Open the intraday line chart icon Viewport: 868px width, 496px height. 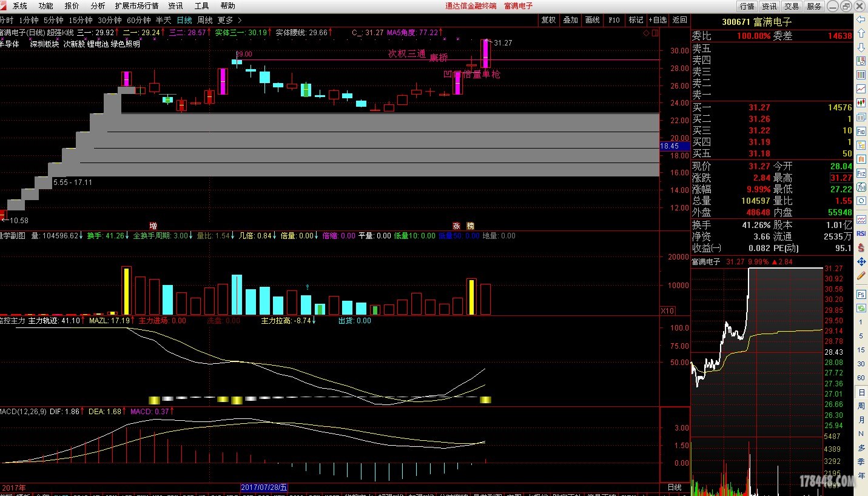[x=861, y=89]
